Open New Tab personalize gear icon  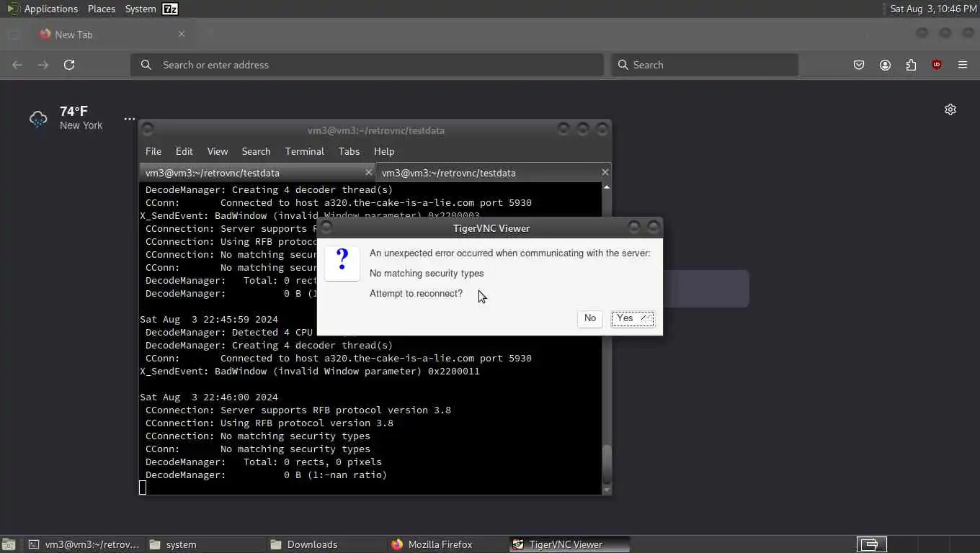click(950, 109)
